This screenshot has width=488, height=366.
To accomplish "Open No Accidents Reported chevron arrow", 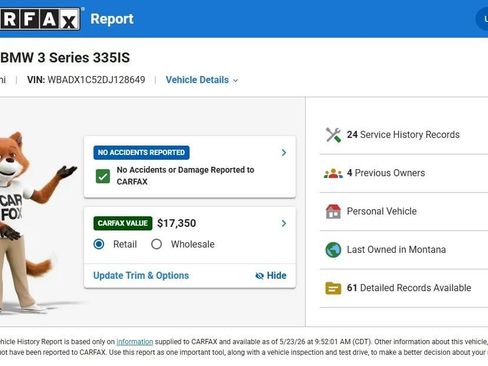I will [284, 153].
